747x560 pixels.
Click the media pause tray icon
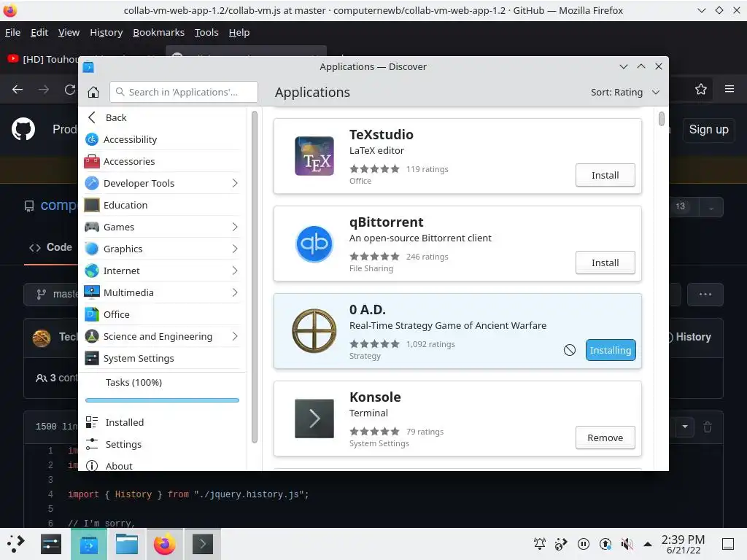[583, 544]
